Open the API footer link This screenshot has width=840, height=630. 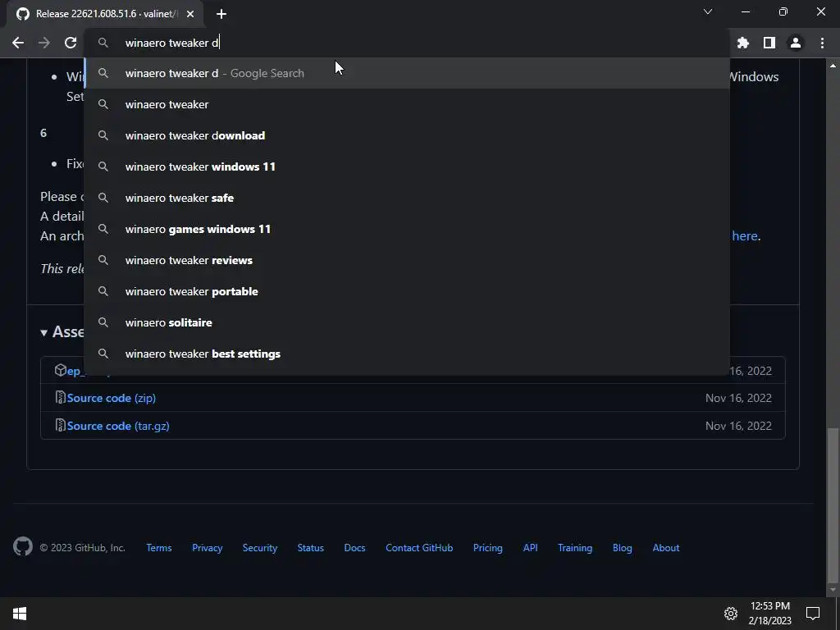531,548
